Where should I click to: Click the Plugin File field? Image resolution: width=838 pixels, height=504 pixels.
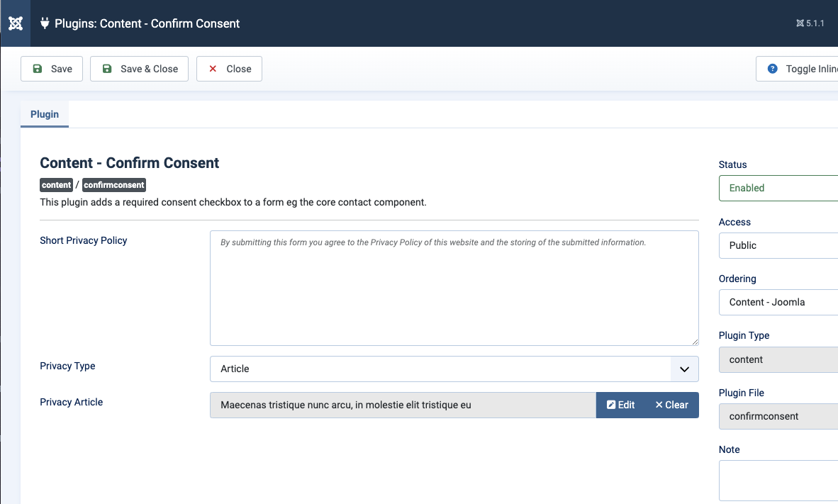[778, 416]
